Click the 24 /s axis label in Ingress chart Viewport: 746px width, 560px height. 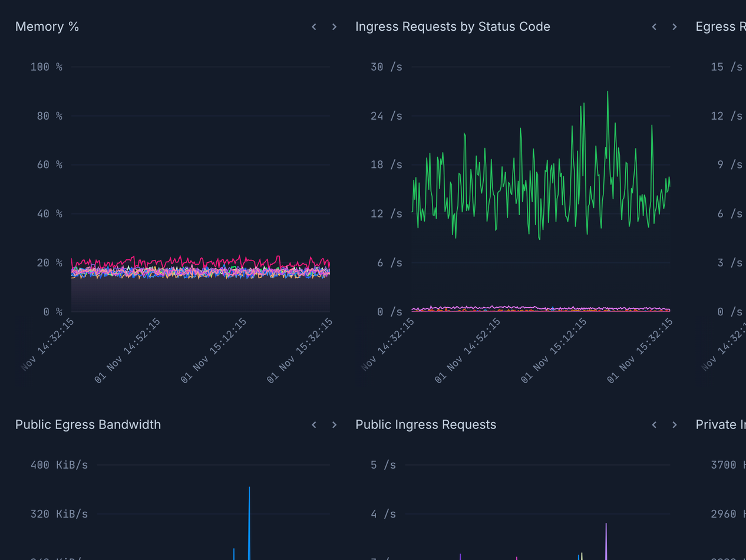(387, 116)
